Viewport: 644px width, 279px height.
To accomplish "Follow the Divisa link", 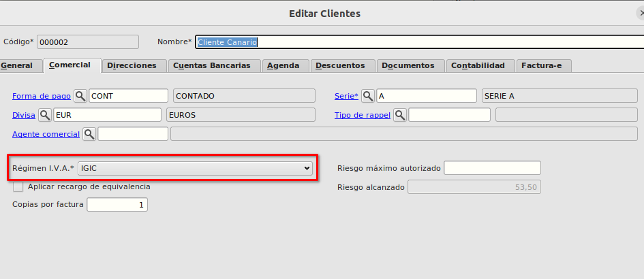I will (x=24, y=115).
